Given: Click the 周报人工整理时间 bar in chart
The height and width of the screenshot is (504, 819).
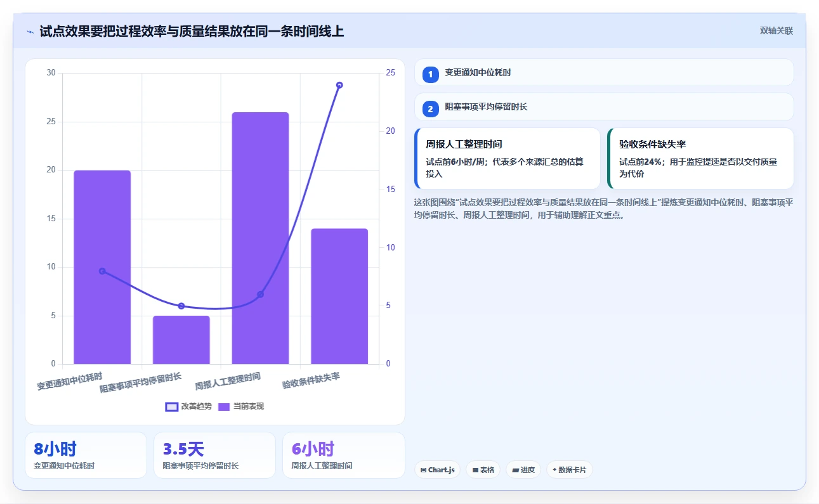Looking at the screenshot, I should 260,238.
